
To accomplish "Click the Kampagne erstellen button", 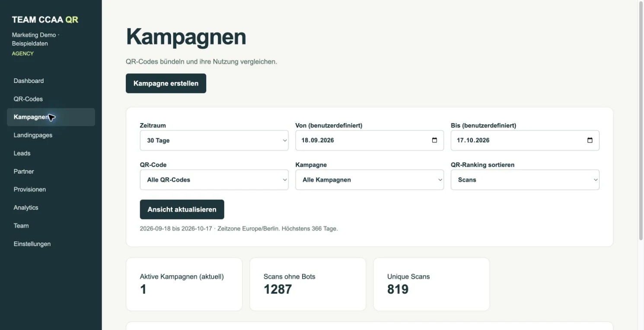I will (x=166, y=83).
